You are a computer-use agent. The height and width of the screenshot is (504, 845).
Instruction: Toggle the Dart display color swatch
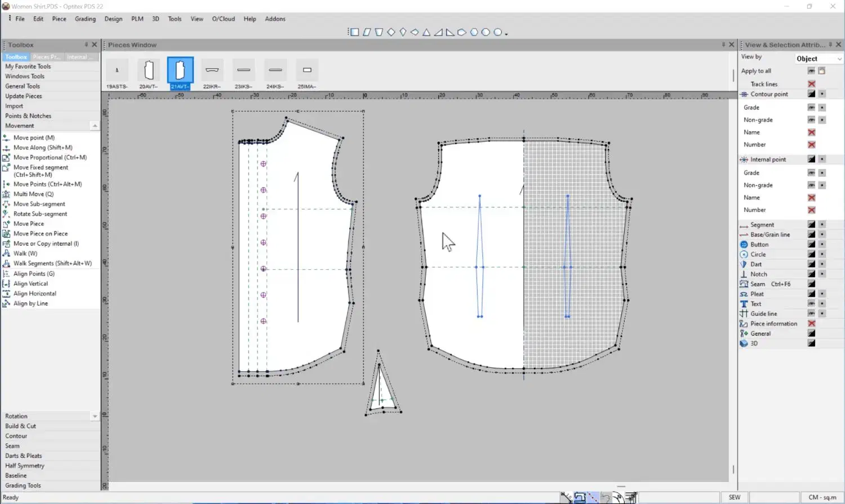point(811,264)
